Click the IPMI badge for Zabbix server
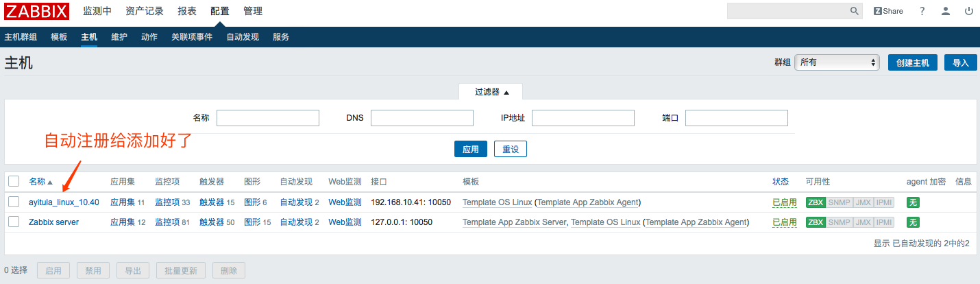Image resolution: width=980 pixels, height=284 pixels. click(884, 222)
